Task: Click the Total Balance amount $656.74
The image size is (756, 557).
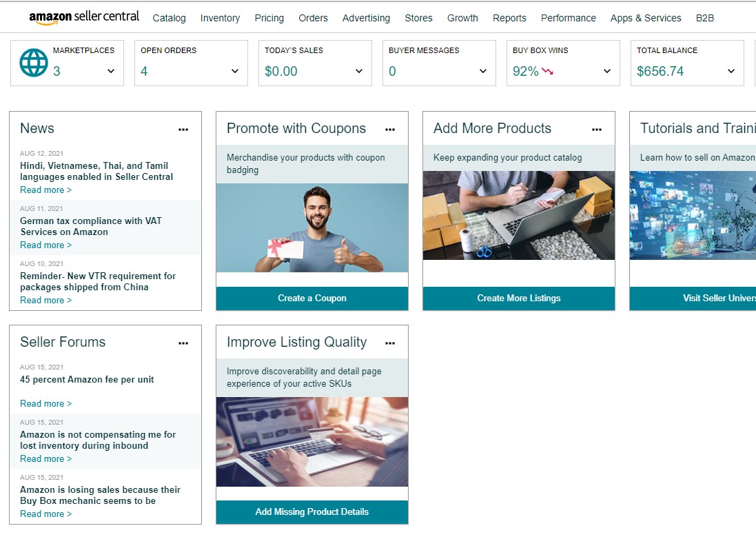Action: click(x=660, y=72)
